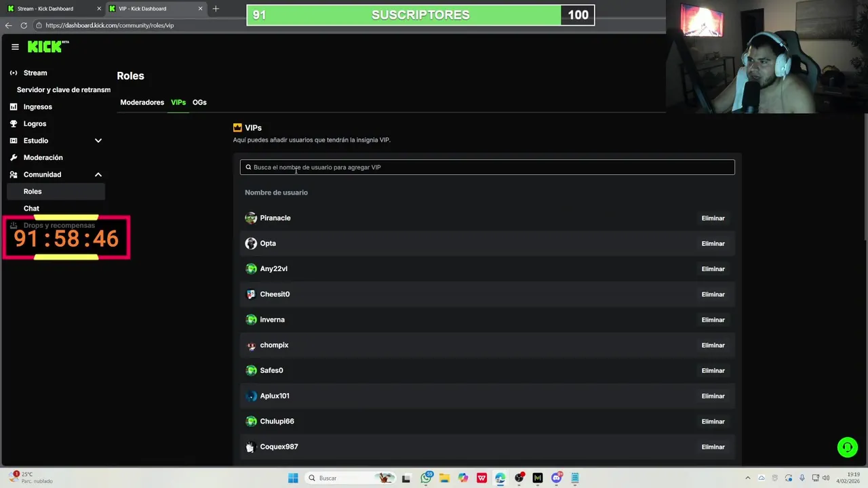Go back with the browser back arrow
868x488 pixels.
[x=9, y=25]
